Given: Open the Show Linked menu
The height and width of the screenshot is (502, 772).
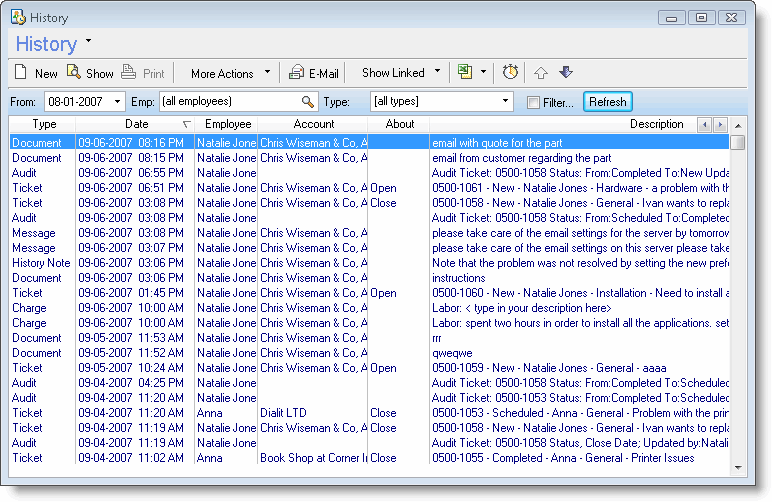Looking at the screenshot, I should (x=402, y=73).
